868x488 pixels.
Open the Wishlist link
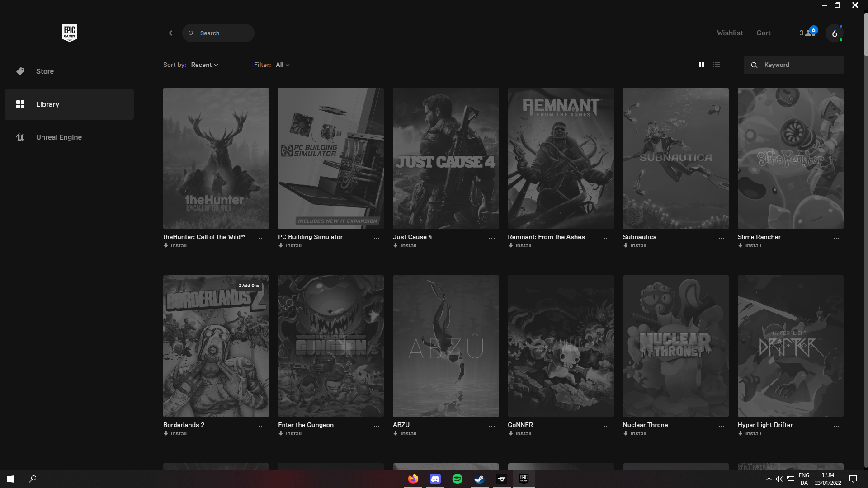pyautogui.click(x=730, y=33)
